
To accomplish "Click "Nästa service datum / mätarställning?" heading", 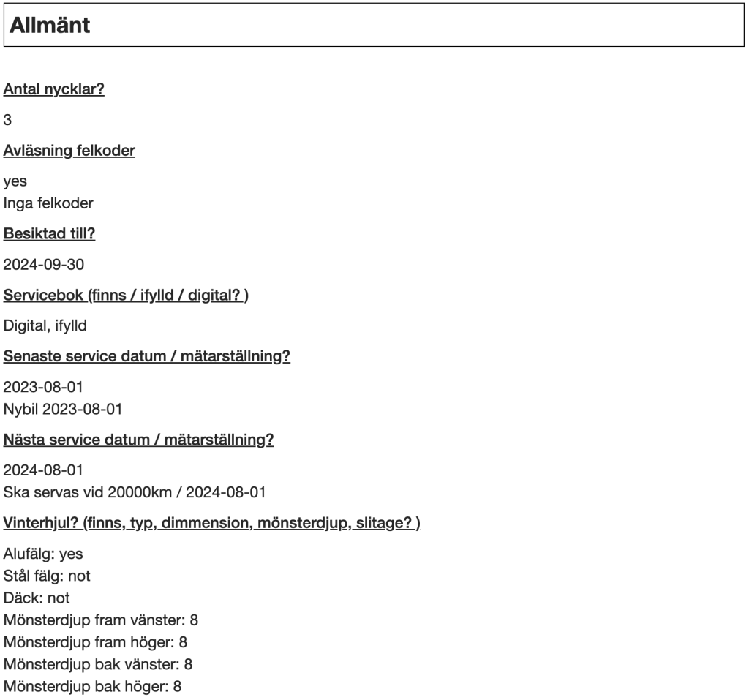I will [138, 440].
